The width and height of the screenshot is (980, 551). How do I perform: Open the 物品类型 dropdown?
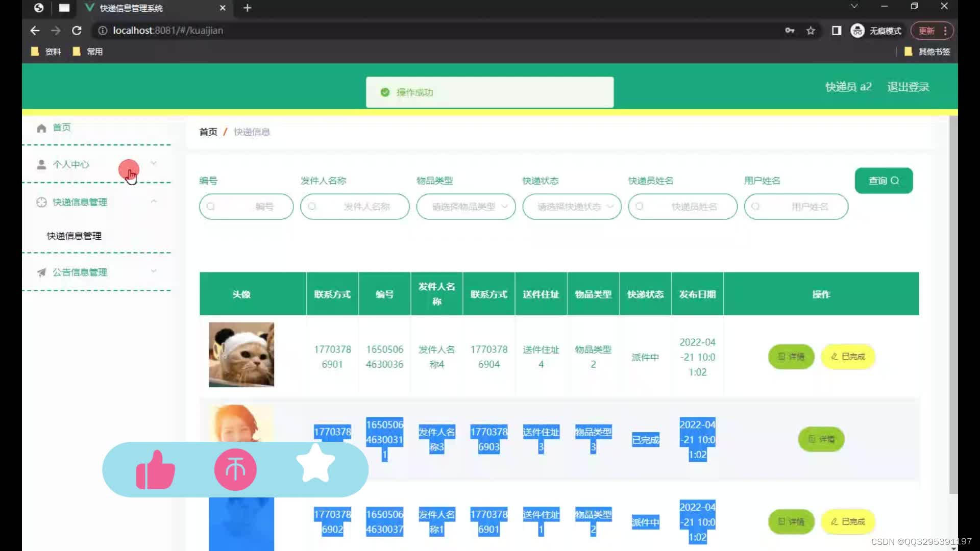click(466, 207)
